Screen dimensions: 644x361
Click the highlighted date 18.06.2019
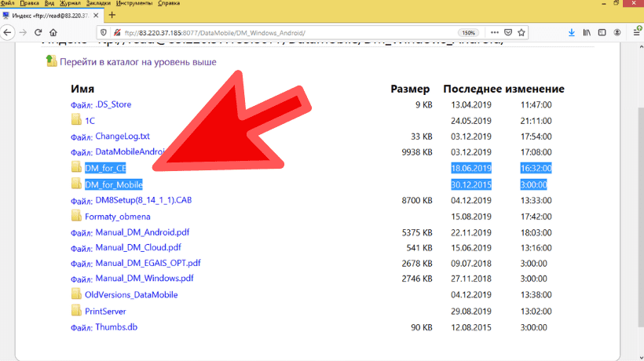(471, 168)
